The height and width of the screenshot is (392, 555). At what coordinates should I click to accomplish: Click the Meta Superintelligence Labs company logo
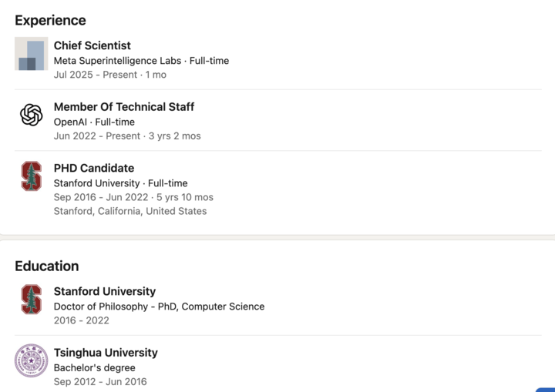point(31,54)
